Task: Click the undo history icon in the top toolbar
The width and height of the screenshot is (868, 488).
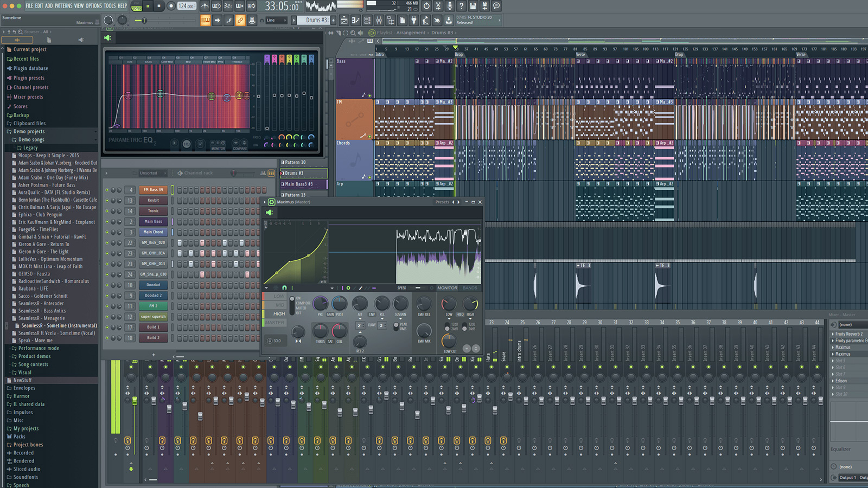Action: coord(426,6)
